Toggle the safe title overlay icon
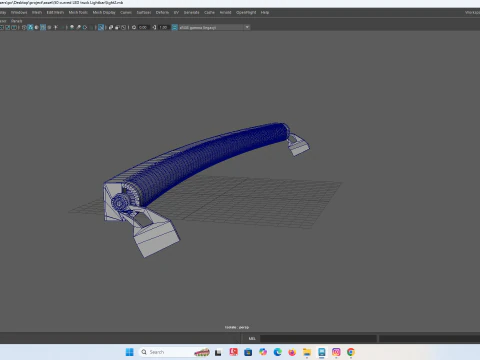 pos(14,27)
